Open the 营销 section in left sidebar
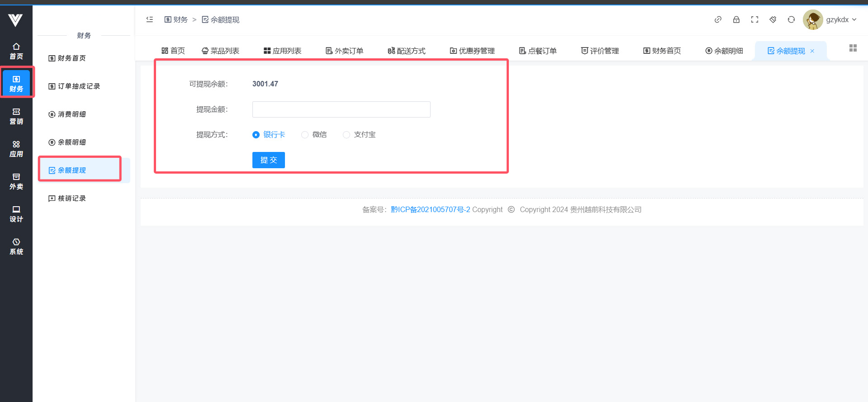 coord(16,116)
